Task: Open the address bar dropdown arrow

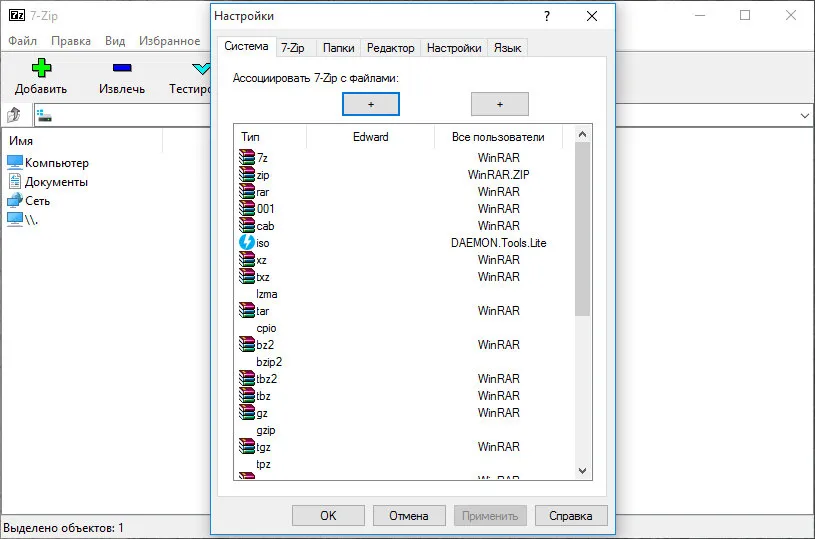Action: point(805,115)
